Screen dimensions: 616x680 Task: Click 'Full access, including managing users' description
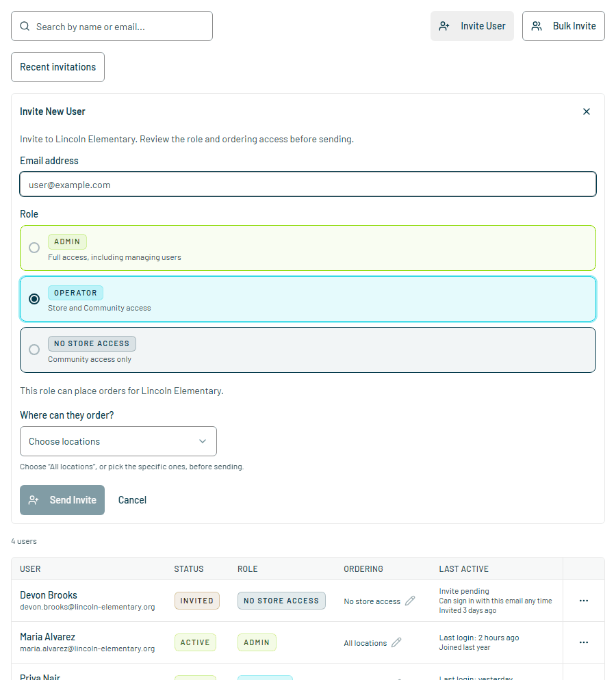(114, 257)
